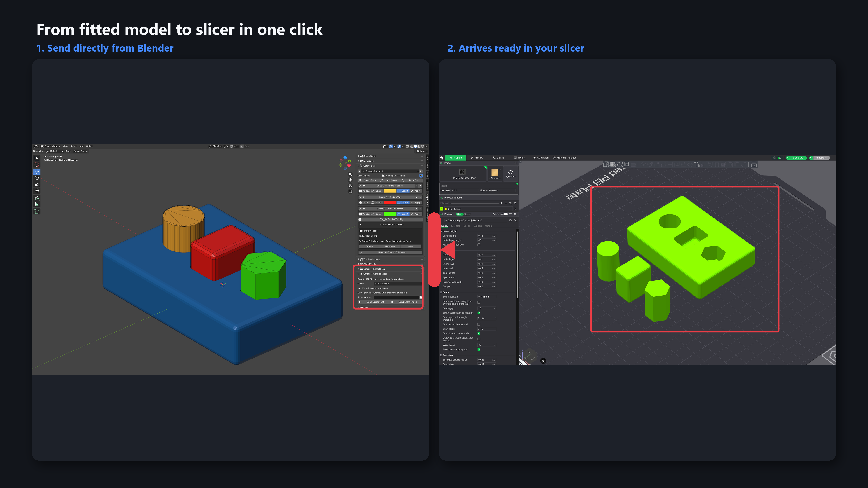
Task: Click the Compare presets icon beside Advanced toggle
Action: click(x=515, y=214)
